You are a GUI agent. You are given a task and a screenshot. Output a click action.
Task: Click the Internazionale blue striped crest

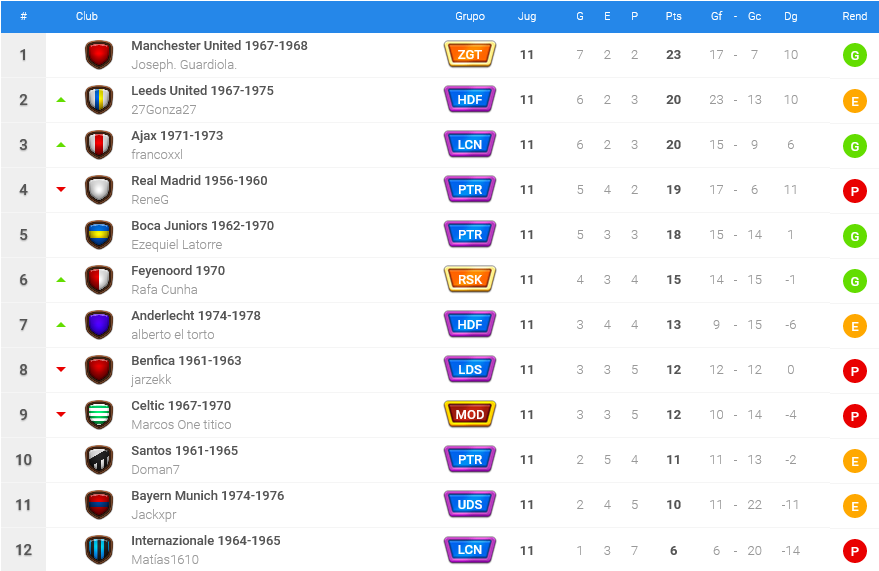pyautogui.click(x=99, y=550)
